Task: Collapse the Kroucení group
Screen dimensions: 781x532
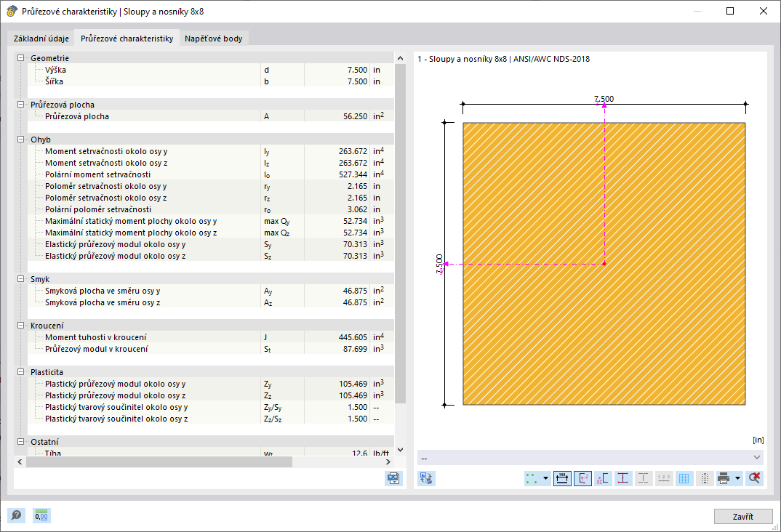Action: coord(21,326)
